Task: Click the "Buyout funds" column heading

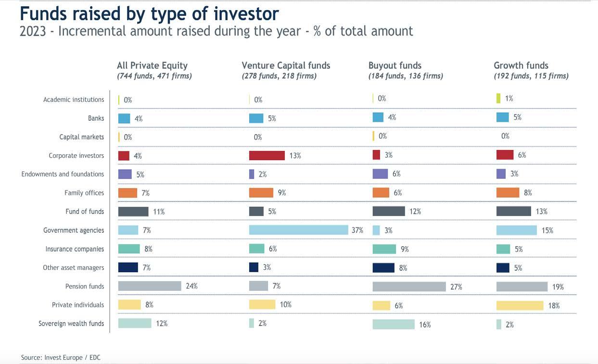Action: coord(394,66)
